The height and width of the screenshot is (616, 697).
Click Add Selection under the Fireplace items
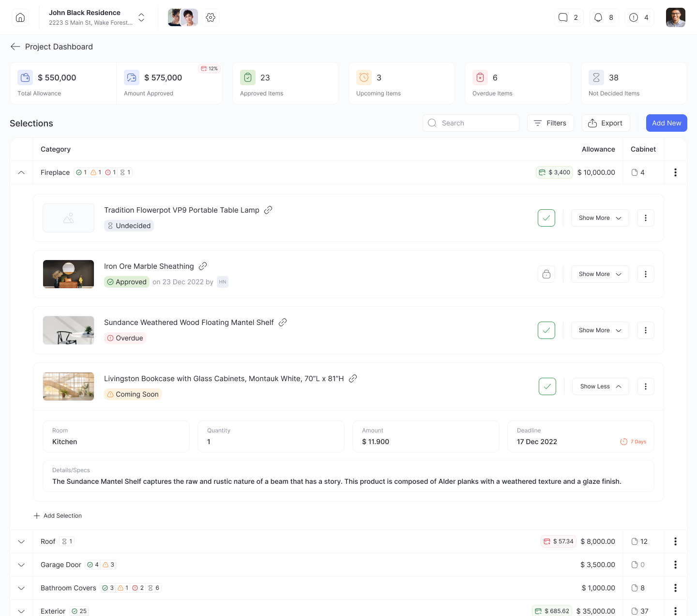tap(58, 515)
